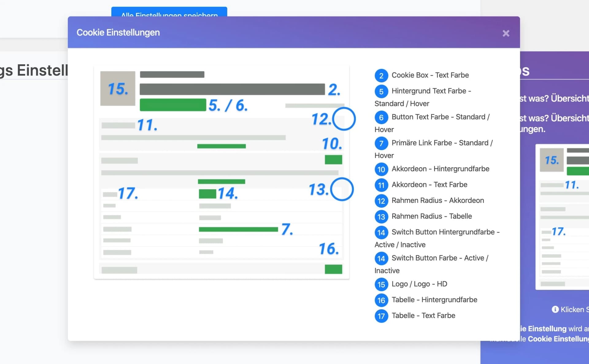Click green switch beside 14. in diagram
Viewport: 589px width, 364px height.
[x=207, y=194]
